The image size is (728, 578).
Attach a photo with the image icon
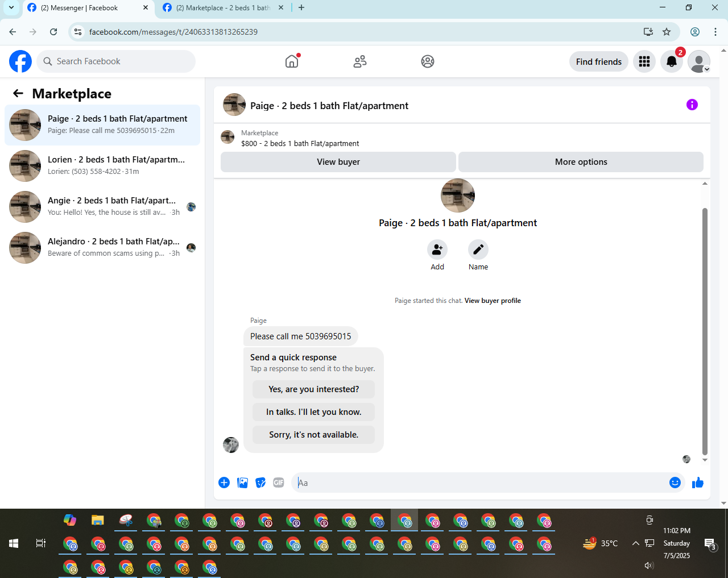click(242, 483)
